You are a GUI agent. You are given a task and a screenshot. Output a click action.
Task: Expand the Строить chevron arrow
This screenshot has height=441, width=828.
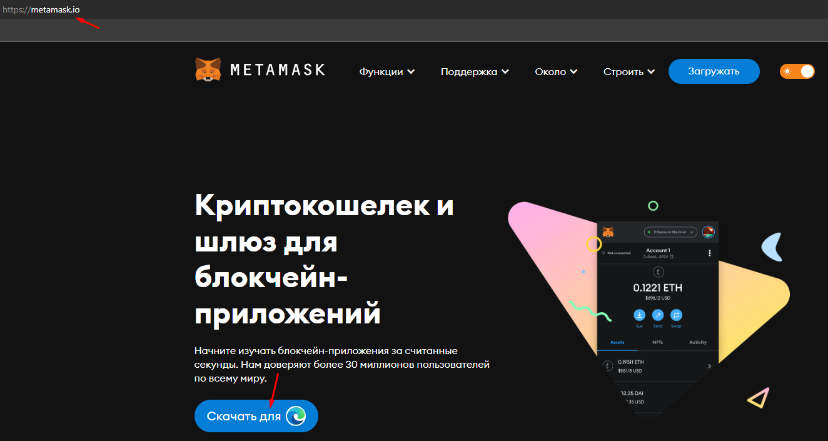click(x=651, y=72)
